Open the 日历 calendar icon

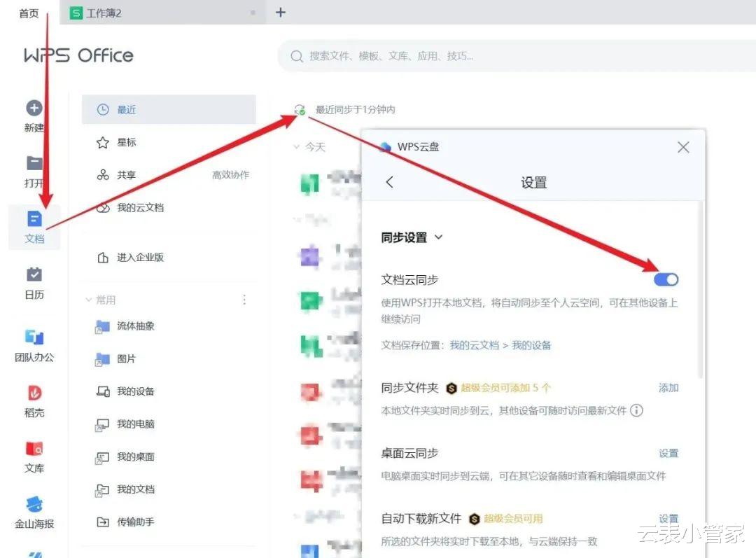click(x=34, y=274)
